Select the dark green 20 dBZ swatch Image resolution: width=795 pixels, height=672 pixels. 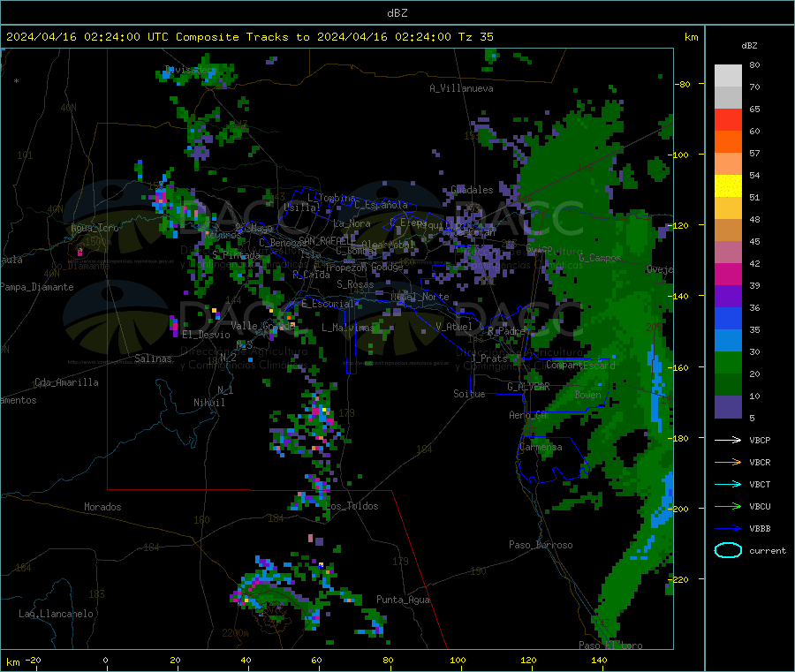coord(728,385)
